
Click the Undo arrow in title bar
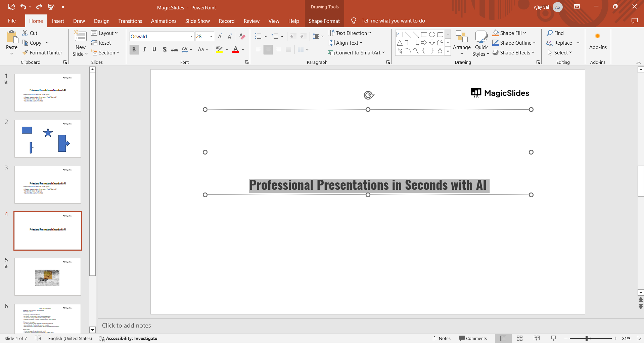click(x=23, y=7)
